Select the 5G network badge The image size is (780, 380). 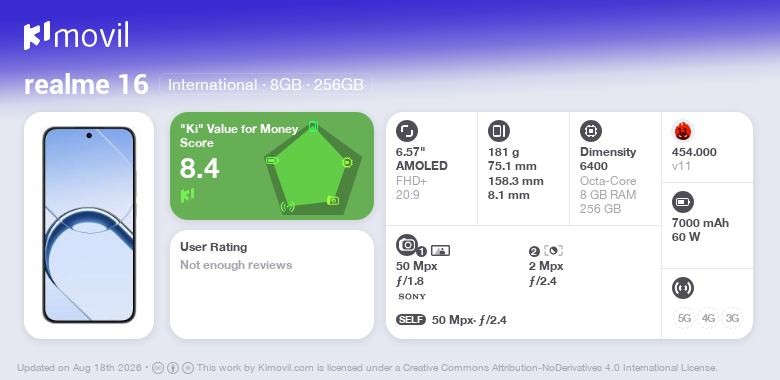[x=684, y=318]
